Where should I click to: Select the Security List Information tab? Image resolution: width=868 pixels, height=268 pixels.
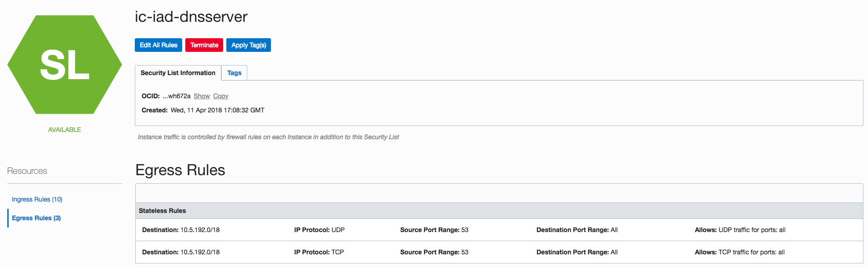pos(178,73)
